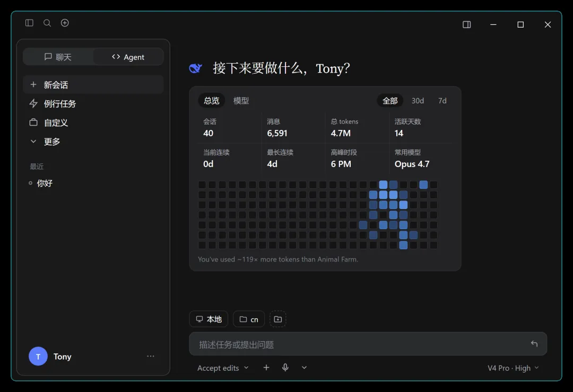The image size is (573, 392).
Task: Toggle the left sidebar panel icon
Action: click(29, 23)
